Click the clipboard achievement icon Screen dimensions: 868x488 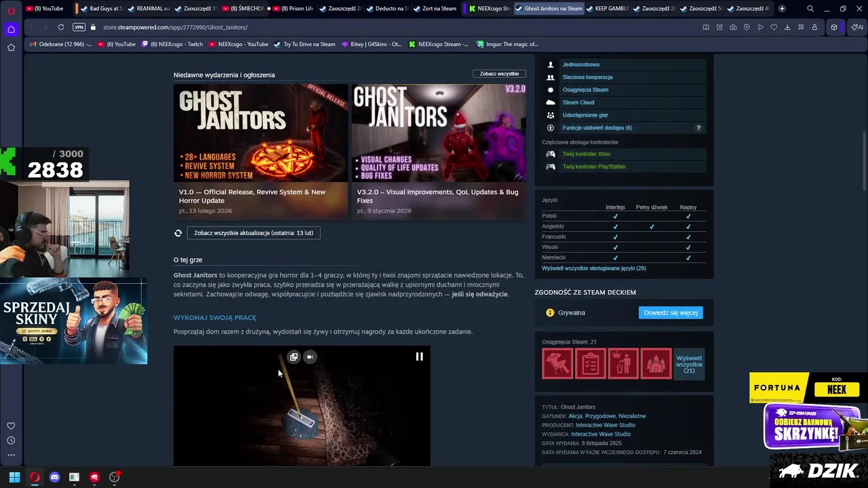pyautogui.click(x=591, y=363)
